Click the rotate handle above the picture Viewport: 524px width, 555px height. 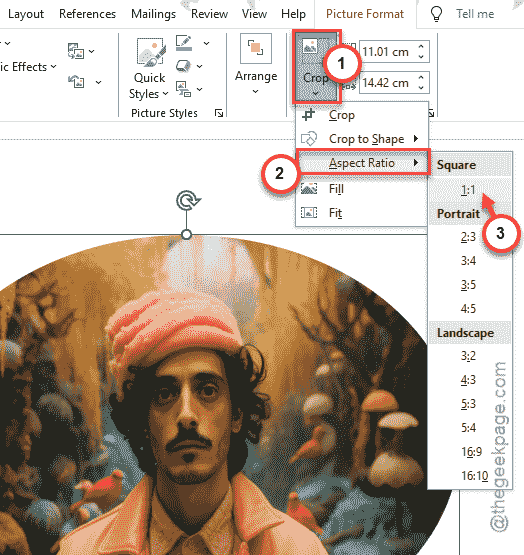pyautogui.click(x=188, y=201)
